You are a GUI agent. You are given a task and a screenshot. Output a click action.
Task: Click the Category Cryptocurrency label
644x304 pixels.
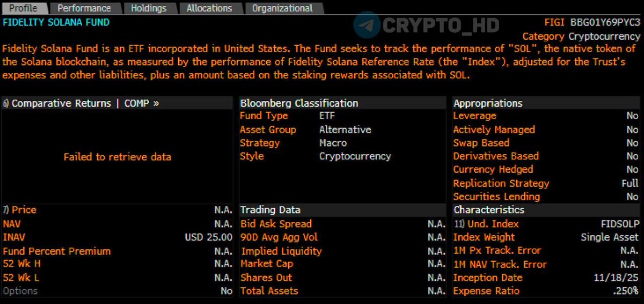(x=581, y=36)
